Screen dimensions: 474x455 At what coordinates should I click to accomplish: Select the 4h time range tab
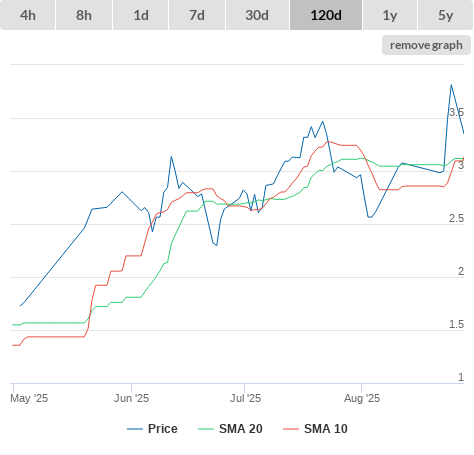pyautogui.click(x=28, y=15)
